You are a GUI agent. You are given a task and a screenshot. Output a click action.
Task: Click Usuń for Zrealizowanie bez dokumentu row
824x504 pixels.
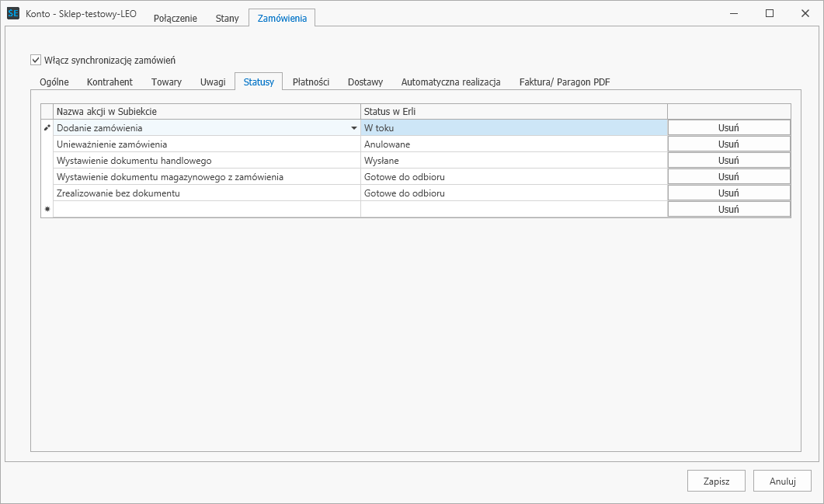[729, 193]
